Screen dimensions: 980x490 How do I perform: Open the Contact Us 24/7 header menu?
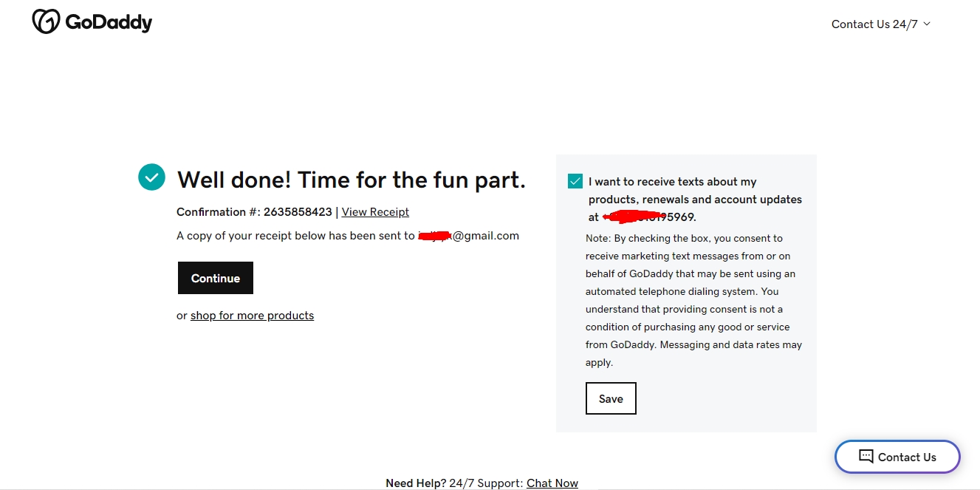tap(874, 24)
